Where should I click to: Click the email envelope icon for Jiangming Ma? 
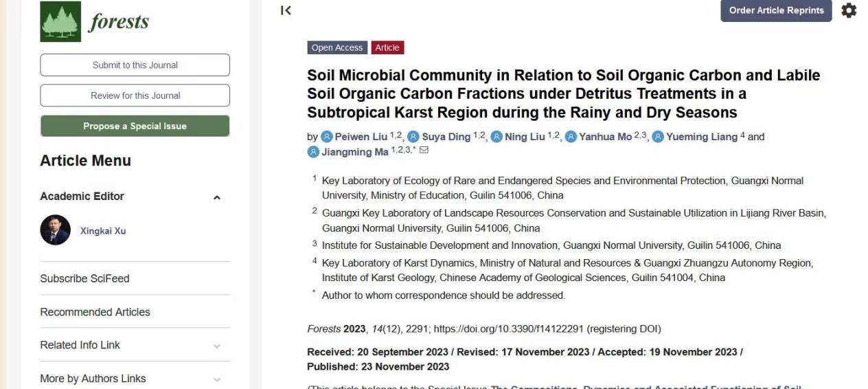click(424, 151)
